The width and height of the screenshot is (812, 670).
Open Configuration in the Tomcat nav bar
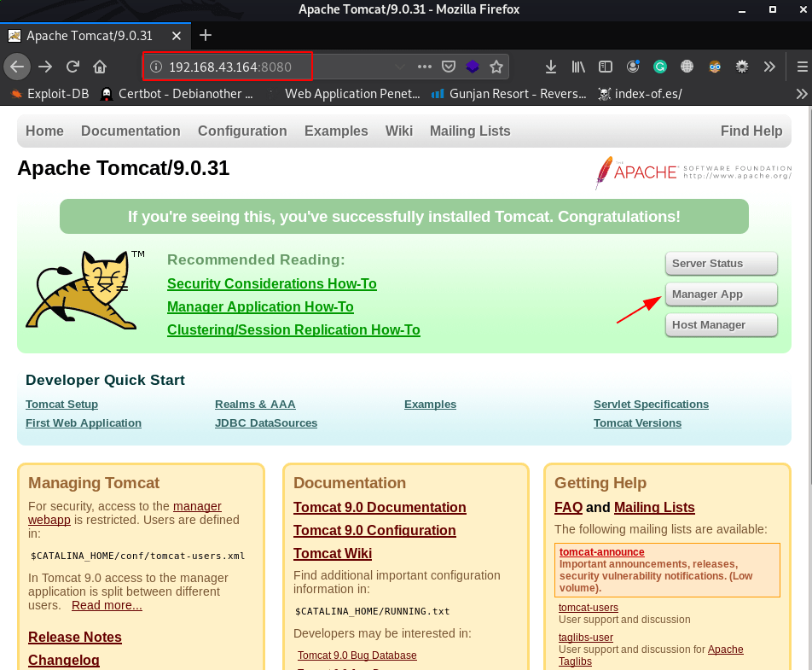click(242, 131)
